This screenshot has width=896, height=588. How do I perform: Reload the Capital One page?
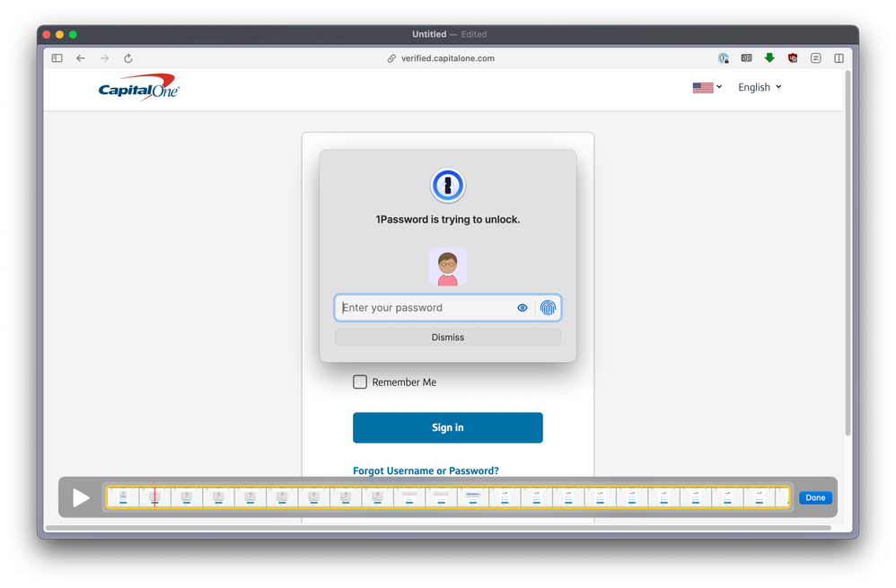[128, 58]
